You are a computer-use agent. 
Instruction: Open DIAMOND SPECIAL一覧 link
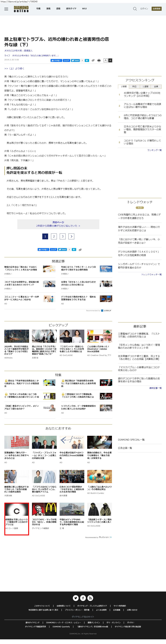pyautogui.click(x=131, y=440)
